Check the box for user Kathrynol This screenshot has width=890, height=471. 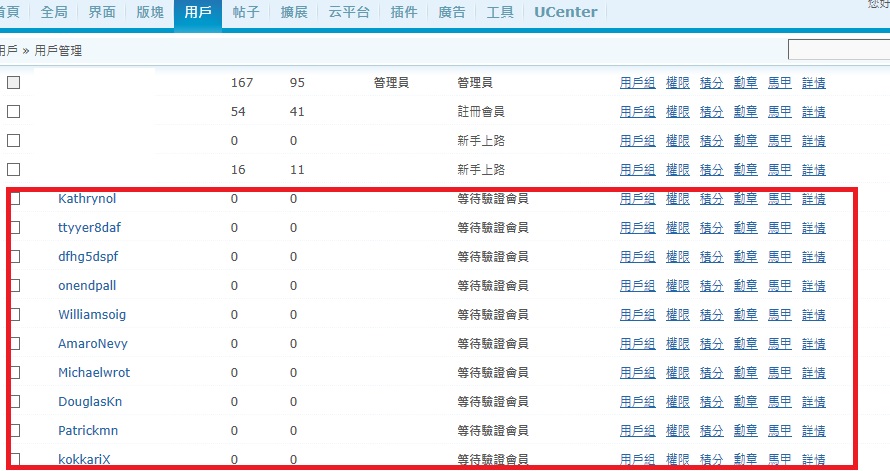pos(14,199)
